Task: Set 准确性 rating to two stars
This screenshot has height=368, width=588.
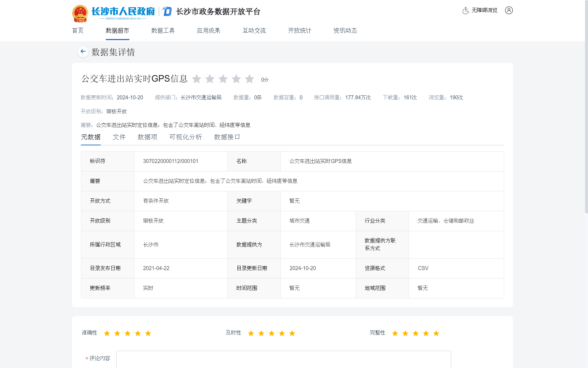Action: pyautogui.click(x=117, y=333)
